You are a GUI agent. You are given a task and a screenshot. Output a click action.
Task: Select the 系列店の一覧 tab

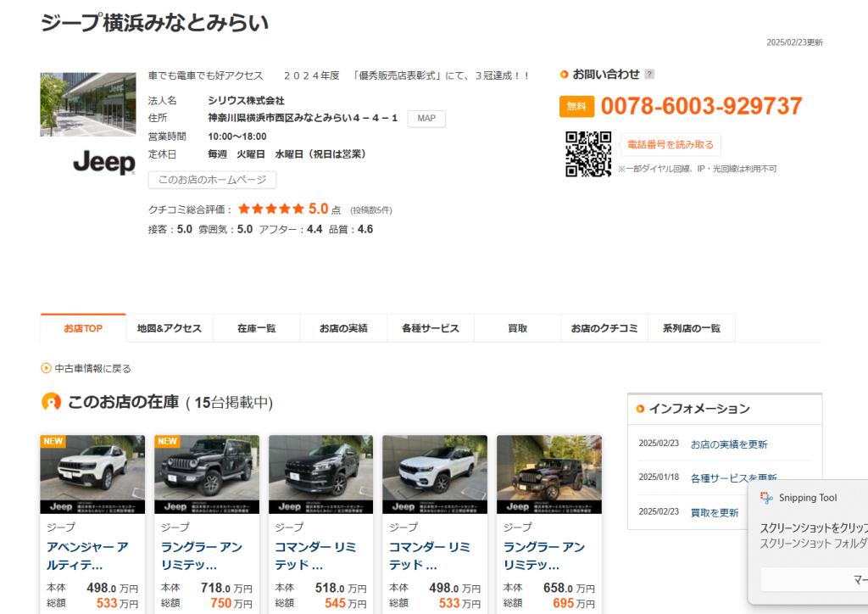pyautogui.click(x=691, y=328)
